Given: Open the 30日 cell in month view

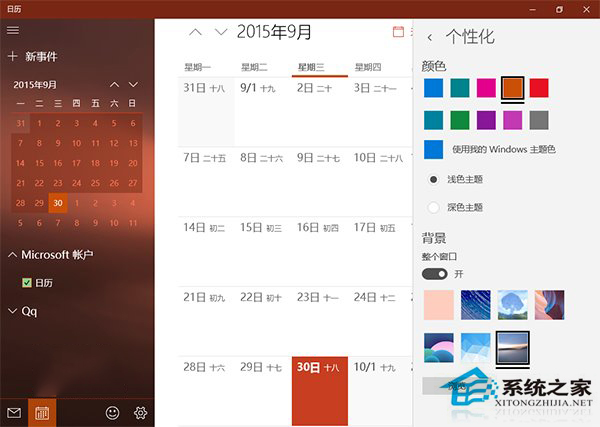Looking at the screenshot, I should coord(320,391).
